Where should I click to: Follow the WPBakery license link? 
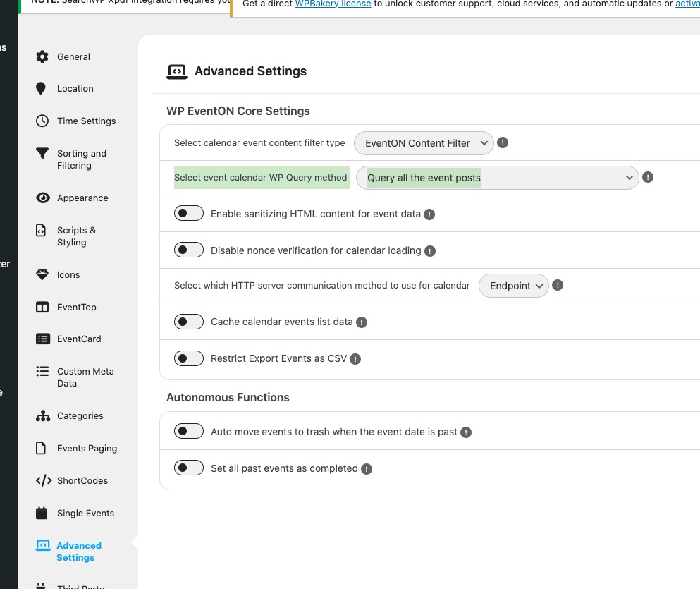(x=333, y=4)
